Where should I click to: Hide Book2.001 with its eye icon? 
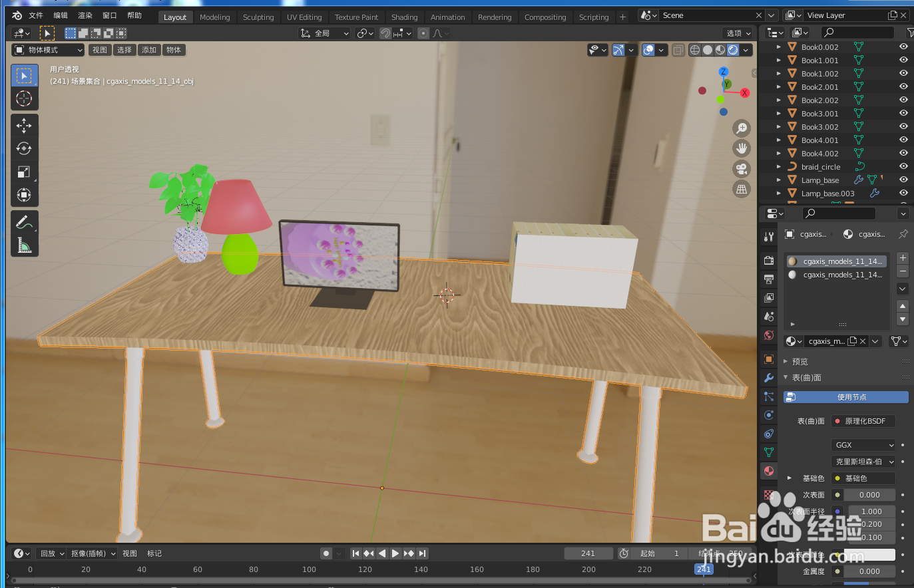[903, 86]
